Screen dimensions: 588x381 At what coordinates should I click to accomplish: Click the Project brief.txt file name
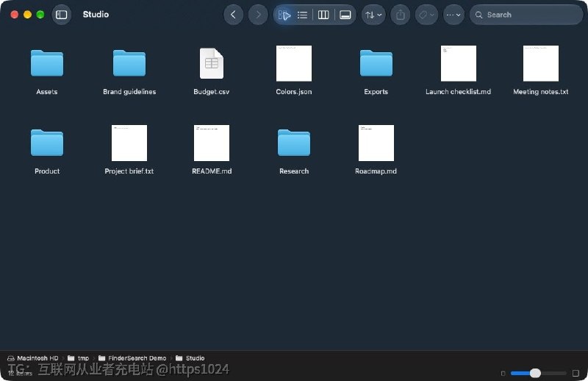129,171
